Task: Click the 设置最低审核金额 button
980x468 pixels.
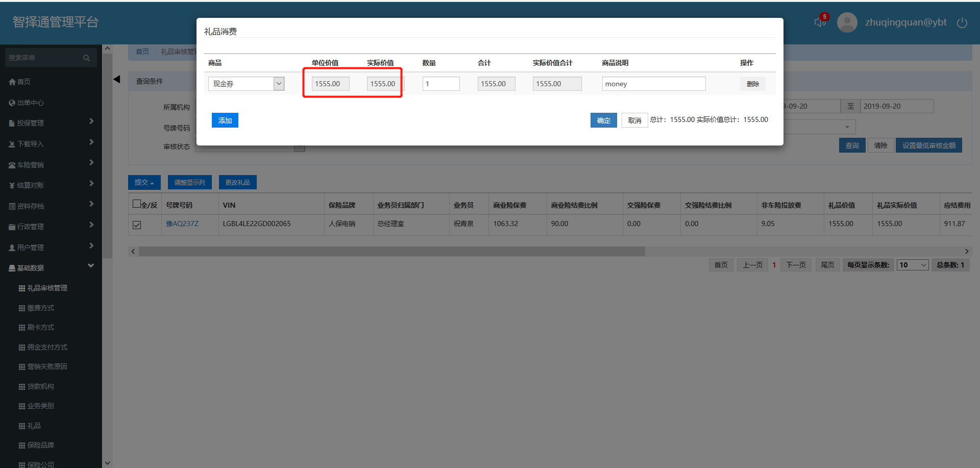Action: point(929,145)
